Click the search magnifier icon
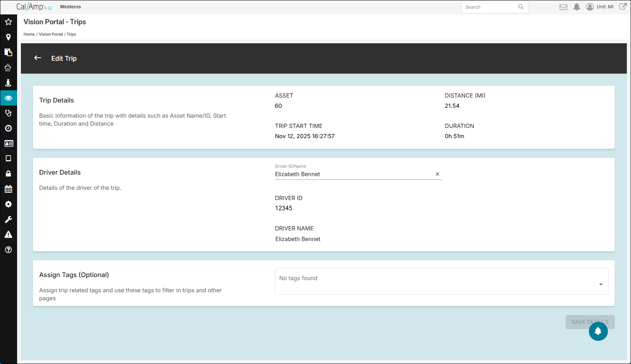 [x=521, y=7]
